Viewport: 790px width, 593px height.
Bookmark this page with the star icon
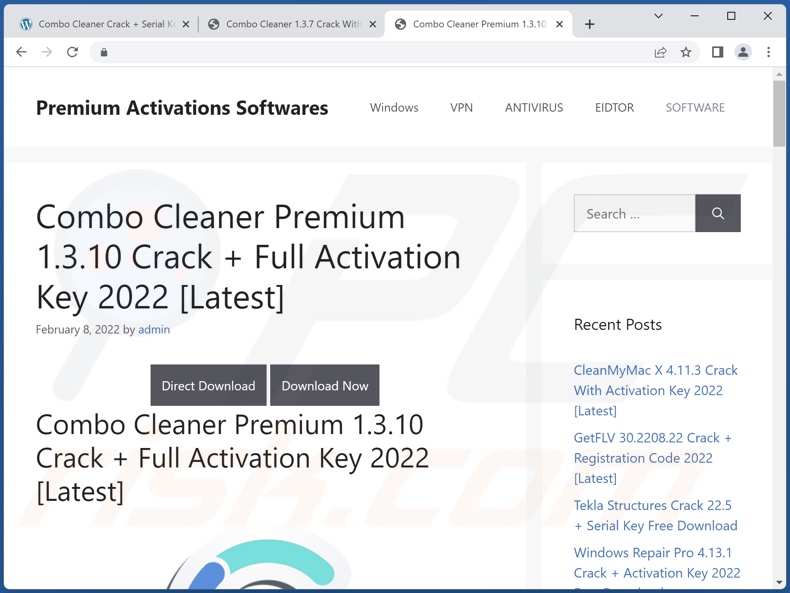[x=686, y=52]
